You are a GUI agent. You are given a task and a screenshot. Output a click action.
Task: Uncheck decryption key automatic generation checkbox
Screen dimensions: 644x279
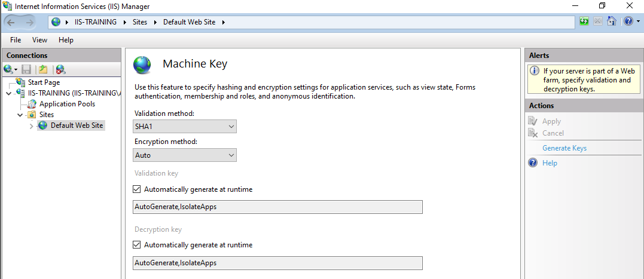137,245
